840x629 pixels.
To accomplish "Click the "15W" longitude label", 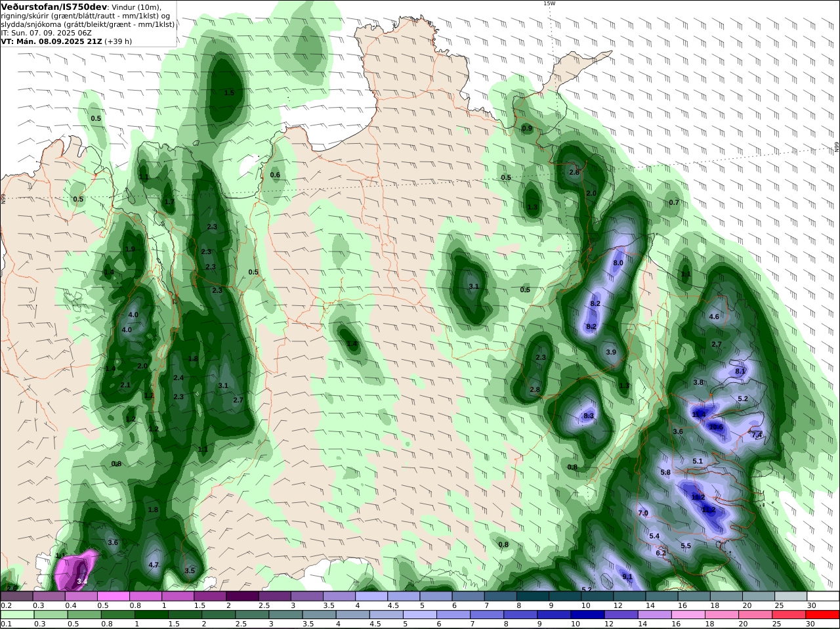I will [549, 3].
